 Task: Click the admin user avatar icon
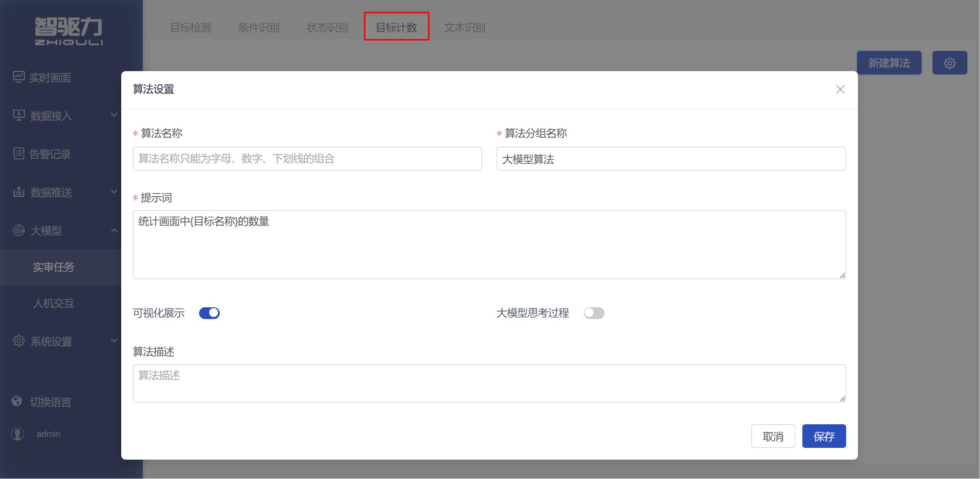click(x=17, y=434)
